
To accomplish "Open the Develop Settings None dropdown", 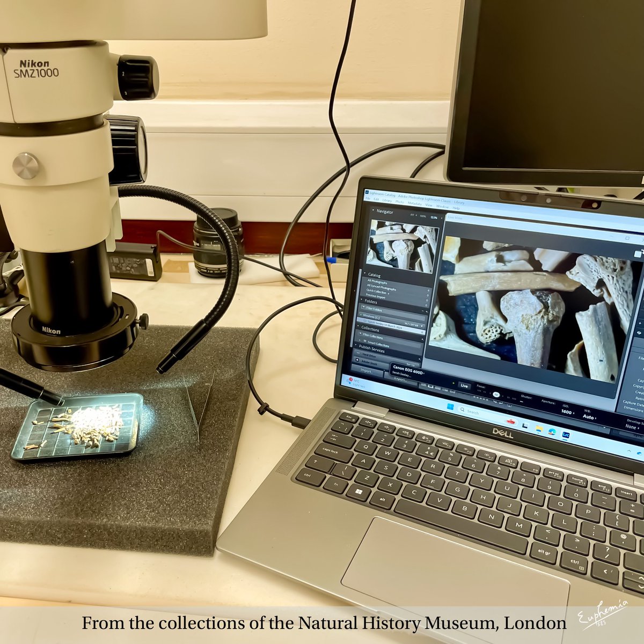I will (632, 427).
